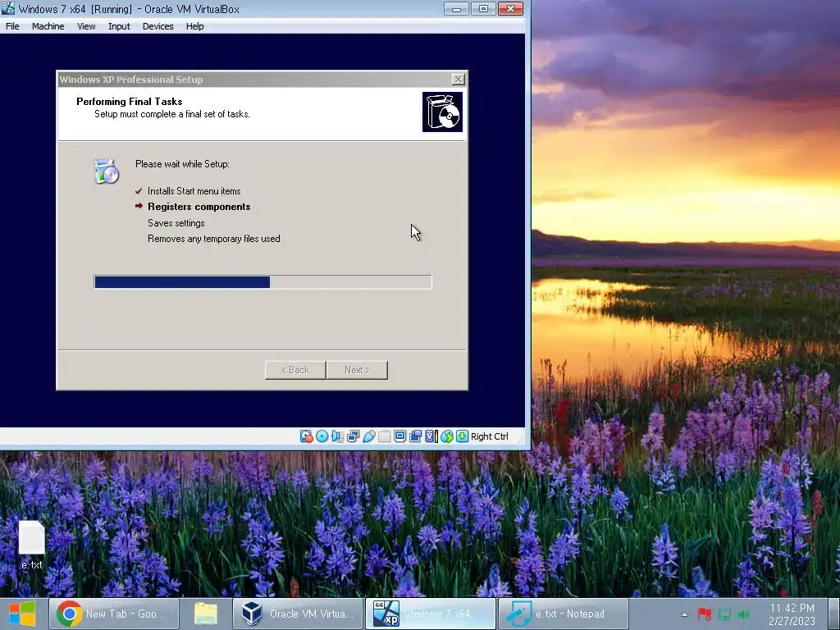Click the Right Ctrl host key label

click(x=490, y=436)
